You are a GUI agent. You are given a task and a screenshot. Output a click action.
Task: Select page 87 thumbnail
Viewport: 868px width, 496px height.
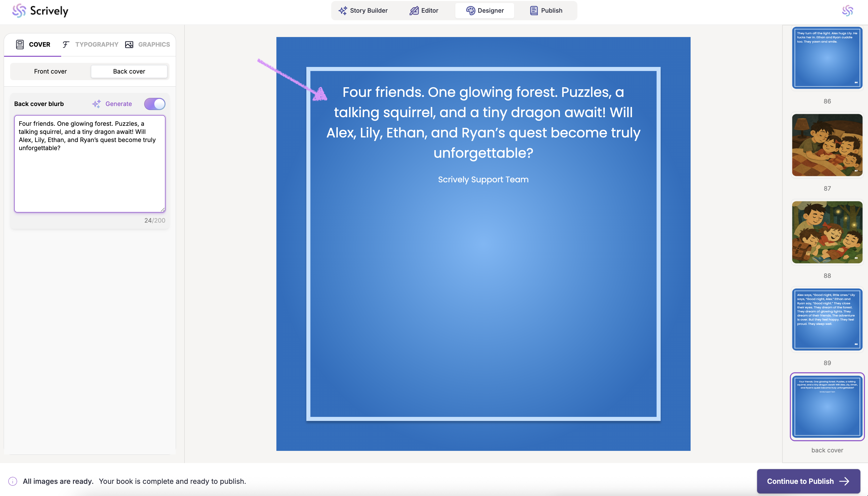(x=827, y=145)
